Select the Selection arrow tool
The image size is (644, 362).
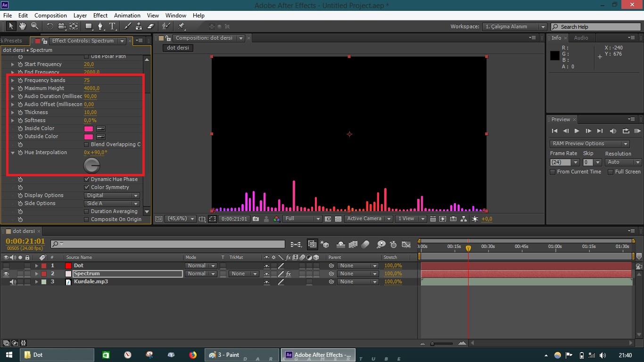pos(11,26)
